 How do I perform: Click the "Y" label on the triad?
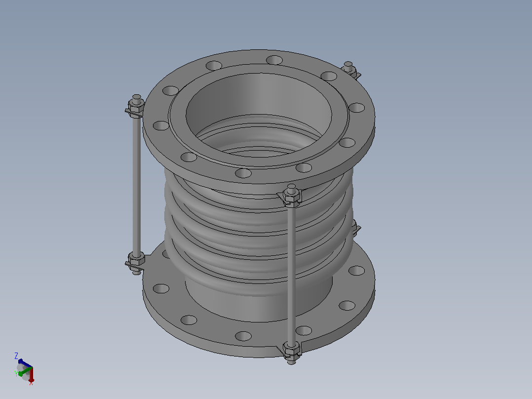tap(16, 374)
